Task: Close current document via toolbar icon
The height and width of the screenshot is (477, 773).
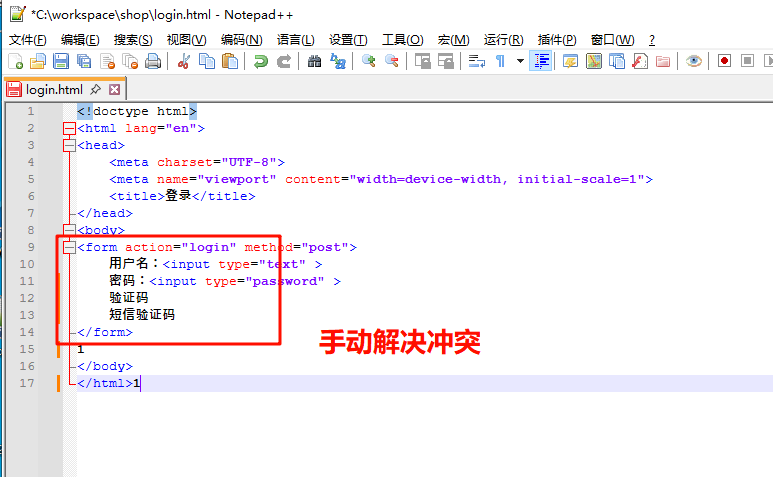Action: pyautogui.click(x=107, y=62)
